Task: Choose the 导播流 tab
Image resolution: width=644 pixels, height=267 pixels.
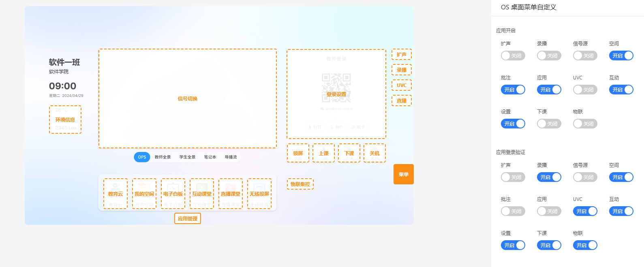Action: [231, 157]
